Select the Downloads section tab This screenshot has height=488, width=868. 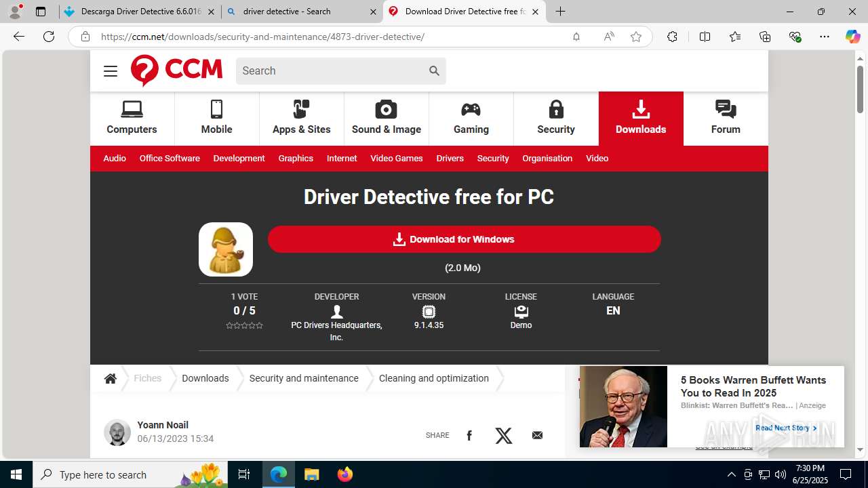pos(641,118)
